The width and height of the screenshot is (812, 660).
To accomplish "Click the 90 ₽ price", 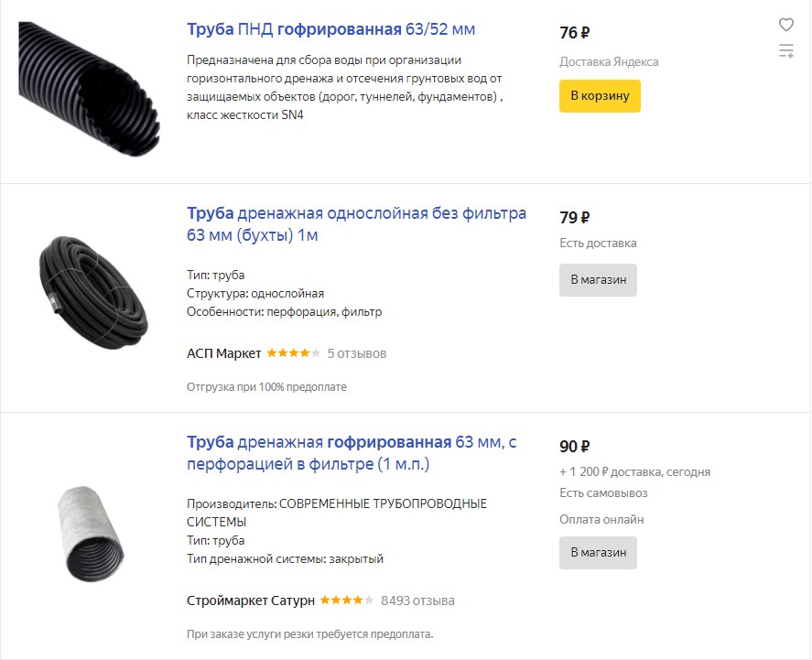I will coord(574,447).
